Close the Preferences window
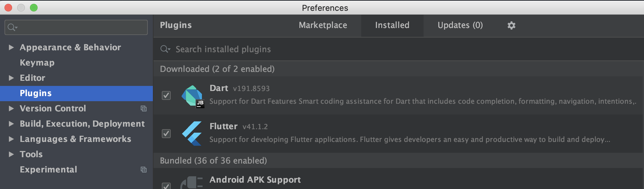Image resolution: width=644 pixels, height=189 pixels. click(8, 8)
